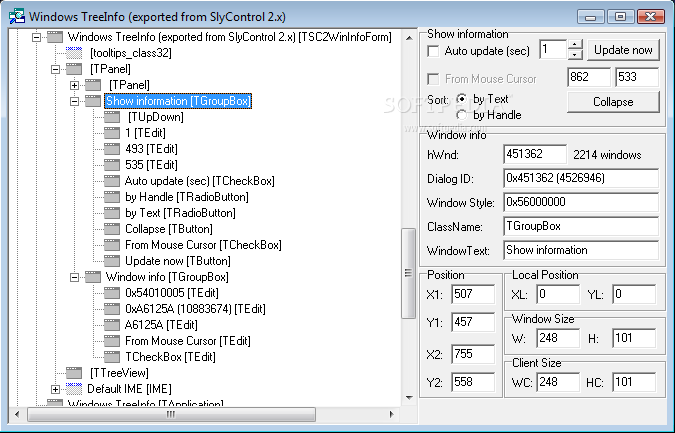Image resolution: width=675 pixels, height=433 pixels.
Task: Click the Client Size HC field
Action: 634,382
